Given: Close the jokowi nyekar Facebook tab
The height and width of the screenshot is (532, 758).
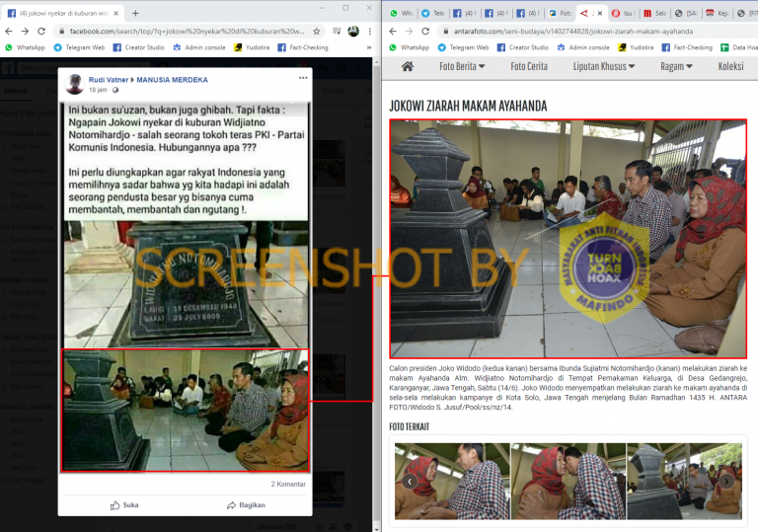Looking at the screenshot, I should click(x=116, y=13).
